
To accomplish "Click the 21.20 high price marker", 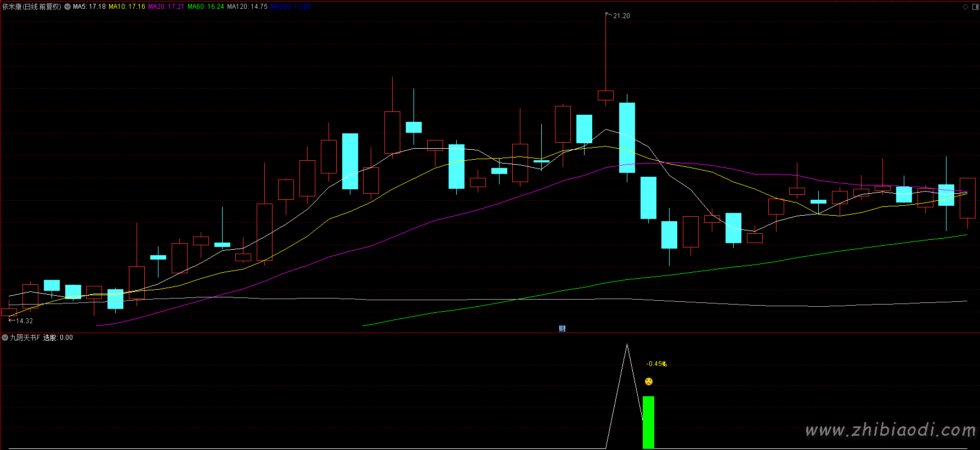I will pos(621,16).
